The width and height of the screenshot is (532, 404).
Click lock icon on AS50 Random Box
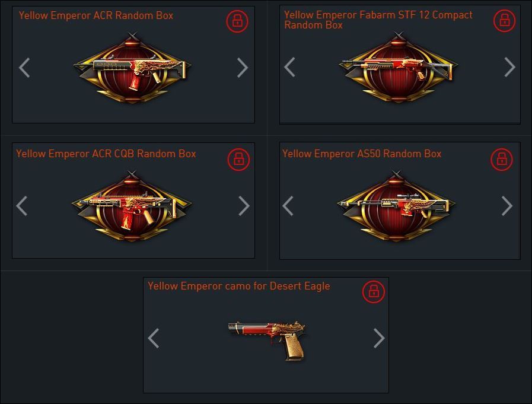click(502, 159)
